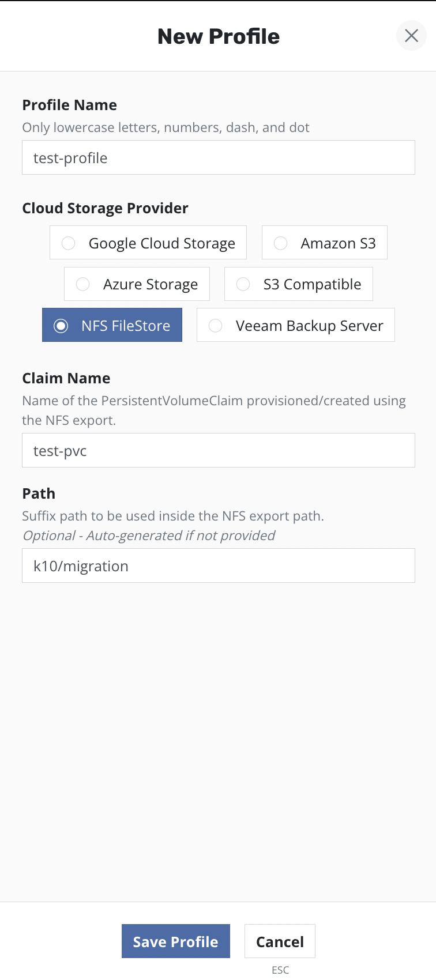The width and height of the screenshot is (436, 980).
Task: Click the Claim Name field containing test-pvc
Action: 218,450
